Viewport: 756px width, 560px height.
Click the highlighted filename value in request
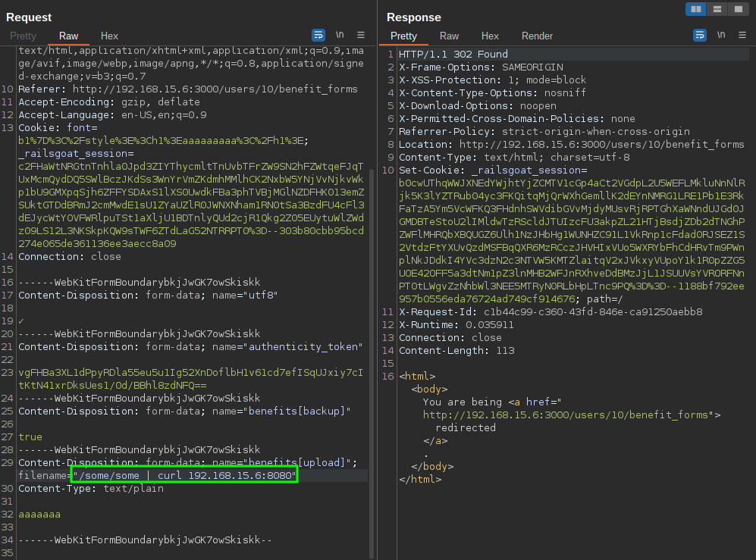point(184,475)
